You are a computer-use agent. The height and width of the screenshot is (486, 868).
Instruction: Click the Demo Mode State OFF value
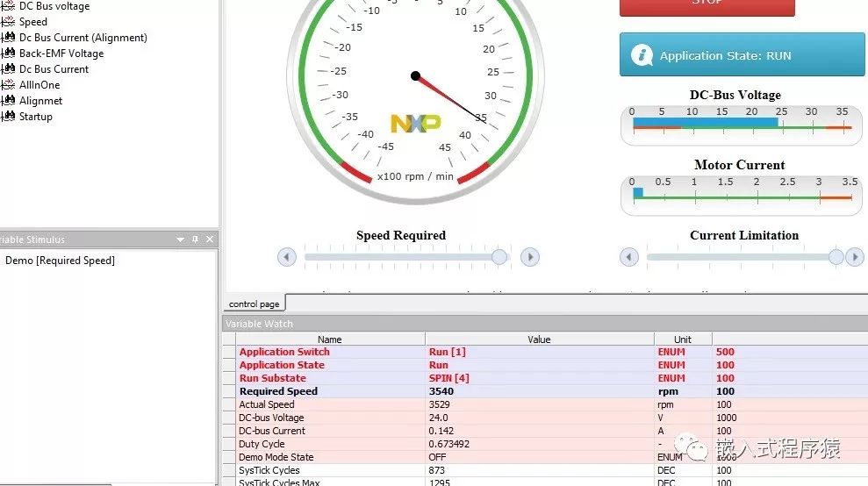(437, 457)
